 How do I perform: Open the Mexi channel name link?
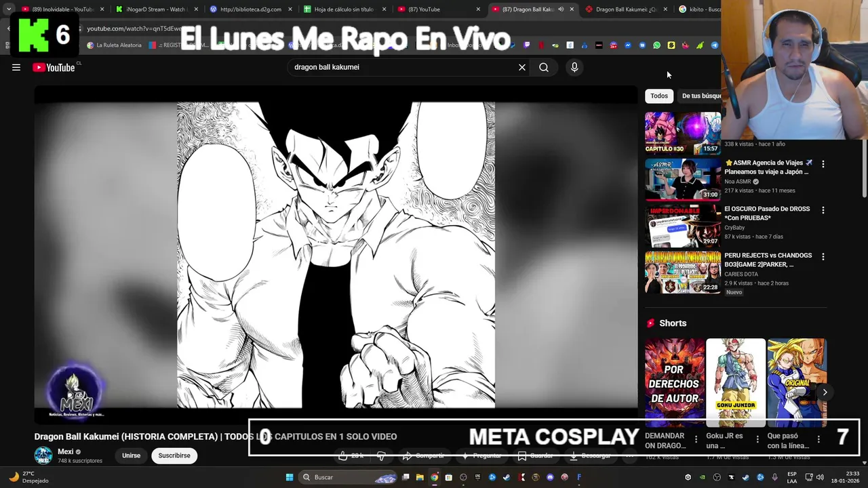click(66, 451)
